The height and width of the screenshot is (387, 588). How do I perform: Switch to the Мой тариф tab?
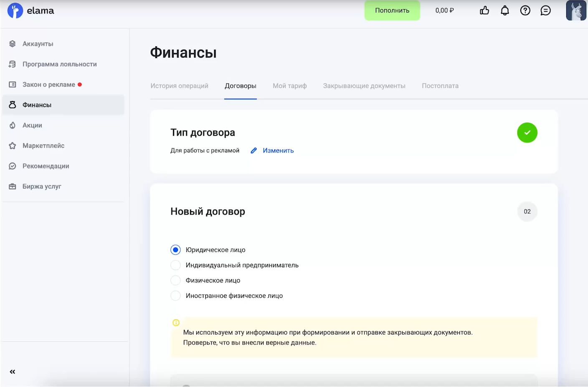coord(290,86)
